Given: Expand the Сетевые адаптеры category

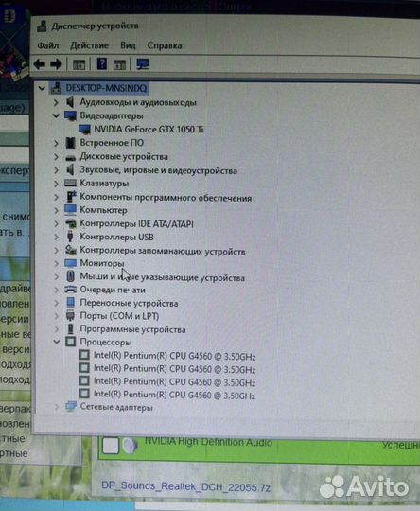Looking at the screenshot, I should coord(57,407).
